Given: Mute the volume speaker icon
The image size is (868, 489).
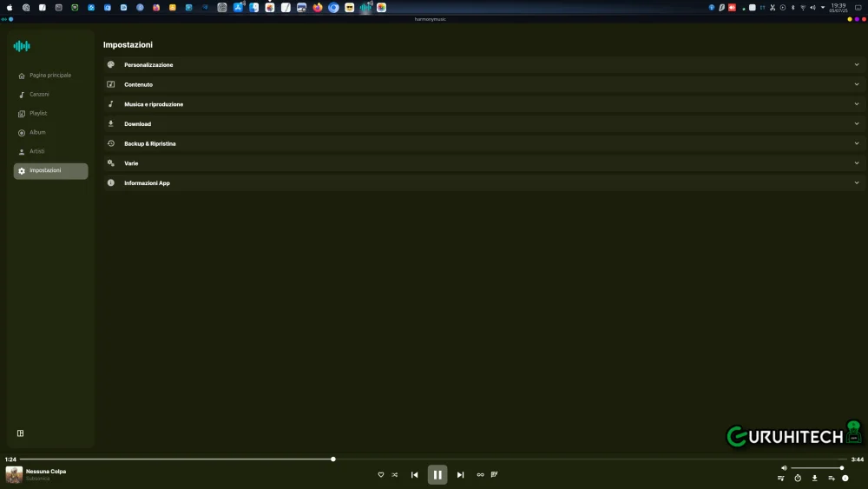Looking at the screenshot, I should point(784,468).
